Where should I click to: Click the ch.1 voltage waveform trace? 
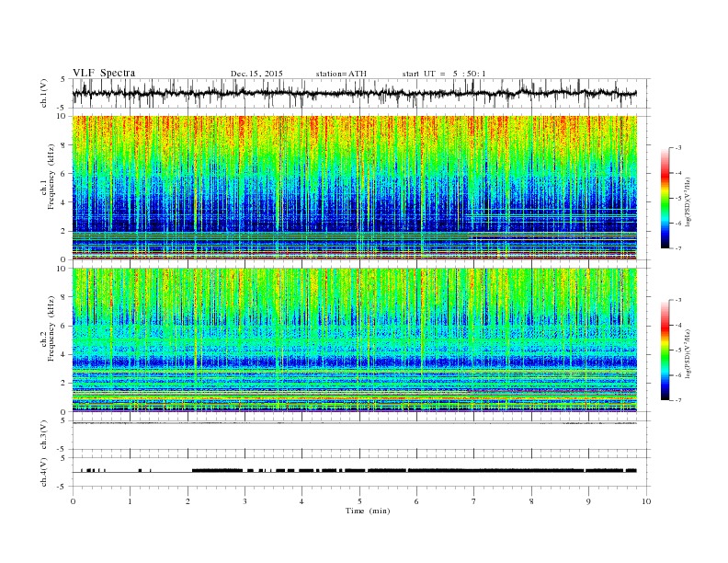click(354, 93)
